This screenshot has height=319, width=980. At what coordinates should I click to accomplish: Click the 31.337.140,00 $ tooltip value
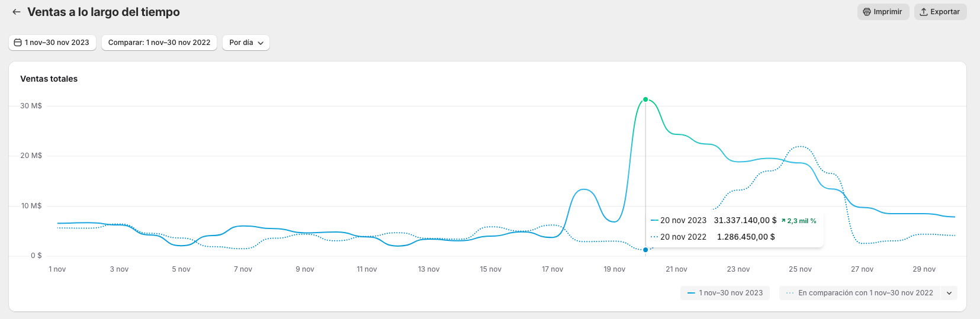(745, 220)
